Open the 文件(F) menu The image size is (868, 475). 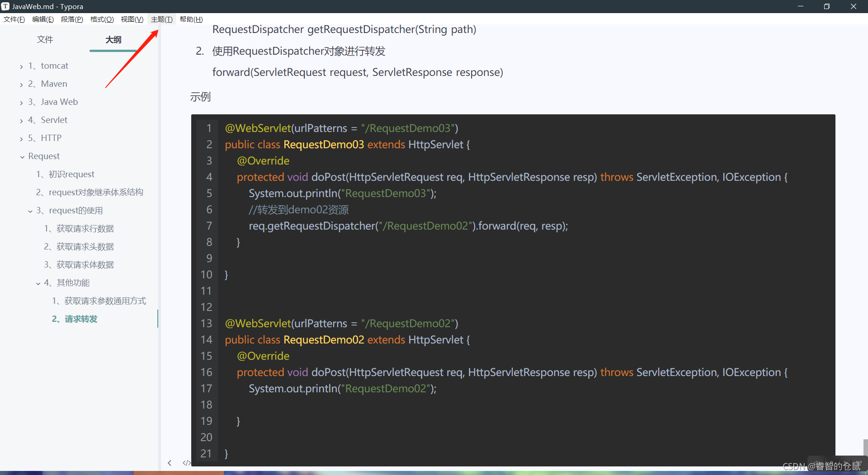14,19
